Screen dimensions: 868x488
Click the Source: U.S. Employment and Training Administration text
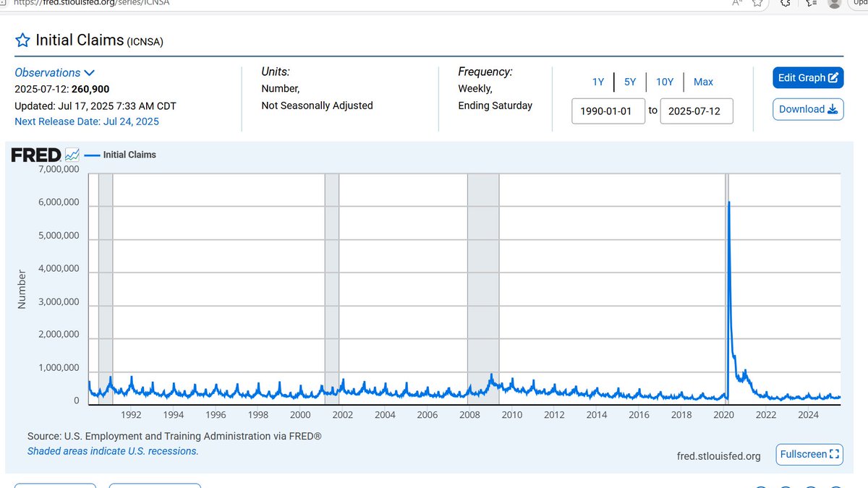174,437
